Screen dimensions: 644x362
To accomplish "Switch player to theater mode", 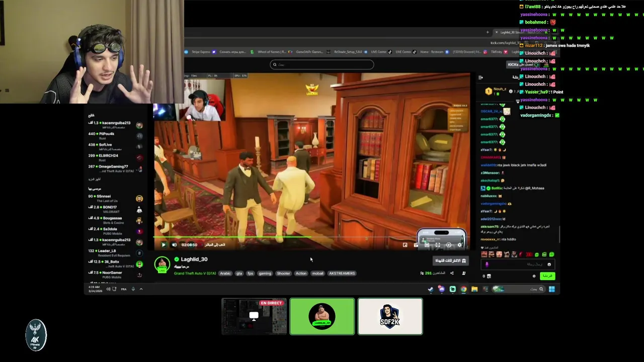I will (427, 245).
